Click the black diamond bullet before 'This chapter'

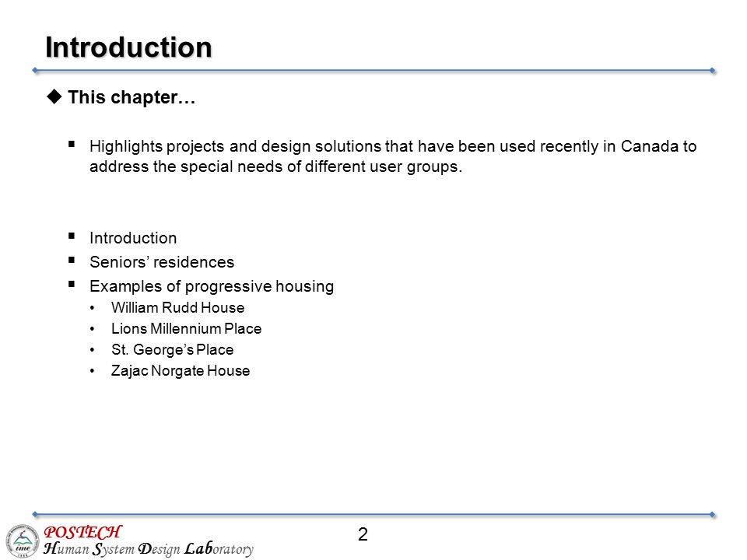click(x=54, y=96)
